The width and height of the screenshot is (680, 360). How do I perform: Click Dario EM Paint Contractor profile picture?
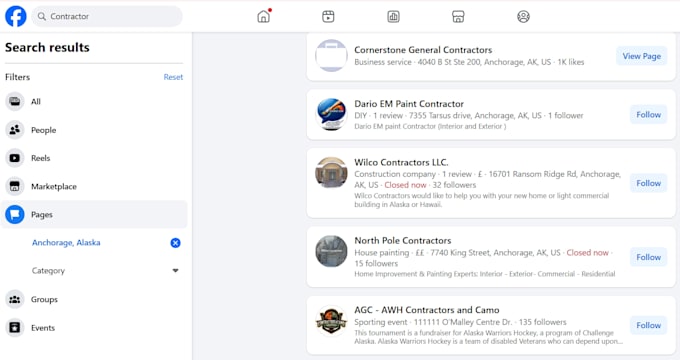point(331,114)
